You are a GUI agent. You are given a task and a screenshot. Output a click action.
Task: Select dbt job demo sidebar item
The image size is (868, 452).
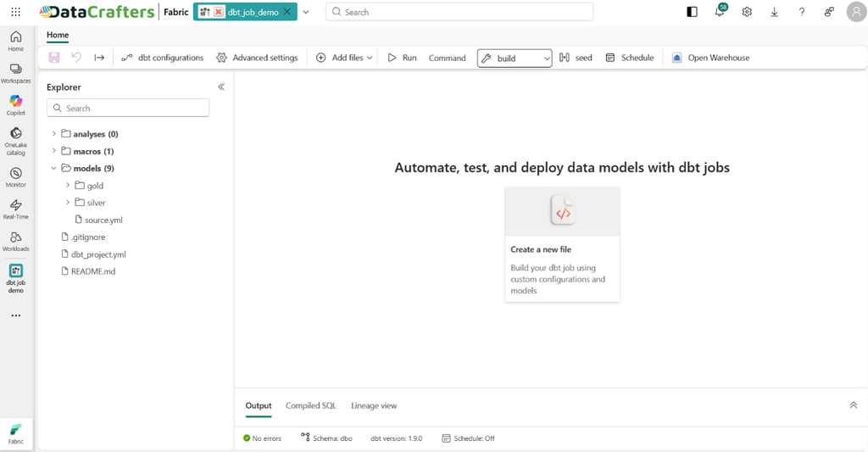click(x=16, y=279)
